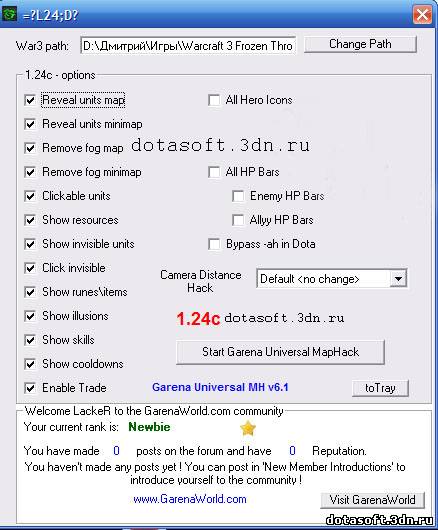
Task: Toggle Reveal units minimap checkbox
Action: [30, 124]
